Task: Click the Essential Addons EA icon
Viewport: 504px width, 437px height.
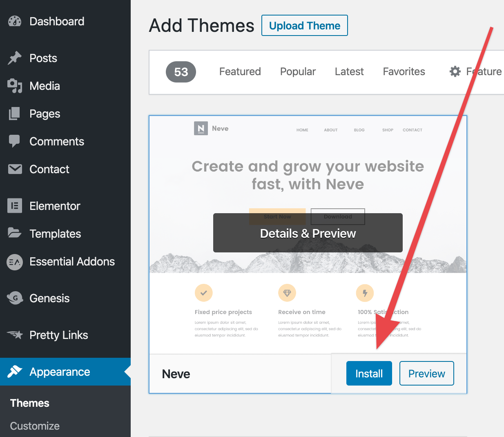Action: click(15, 262)
